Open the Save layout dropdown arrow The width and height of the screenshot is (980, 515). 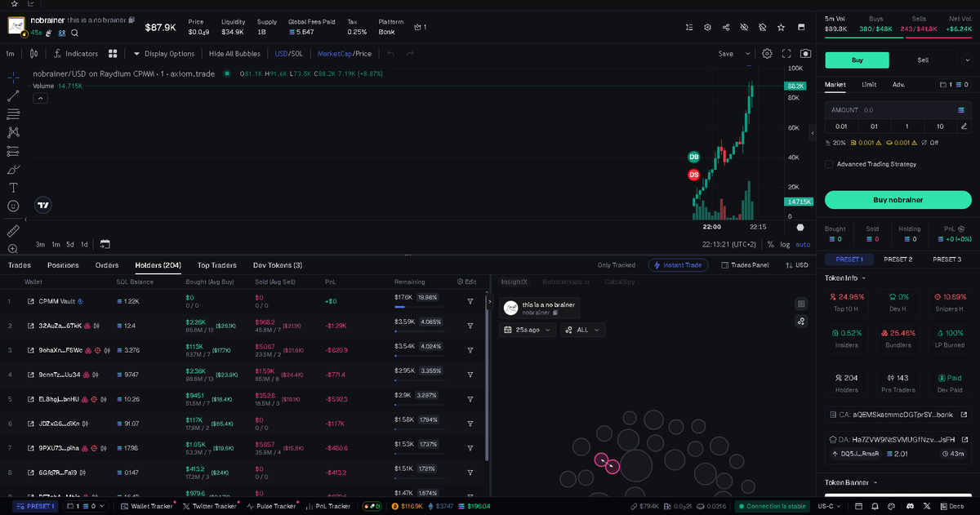pos(748,54)
